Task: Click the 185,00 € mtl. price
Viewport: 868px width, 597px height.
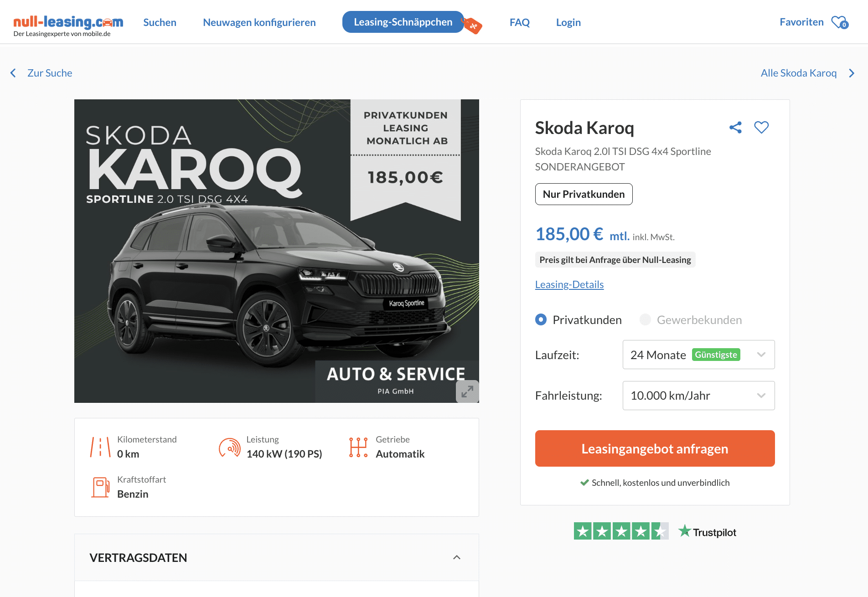Action: [582, 234]
